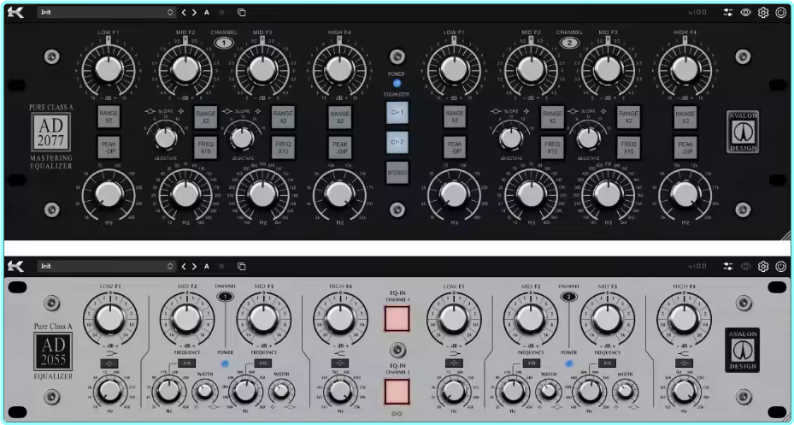Image resolution: width=794 pixels, height=425 pixels.
Task: Click Channel 1 MID F2 slope knob on AD 2077
Action: click(x=166, y=138)
